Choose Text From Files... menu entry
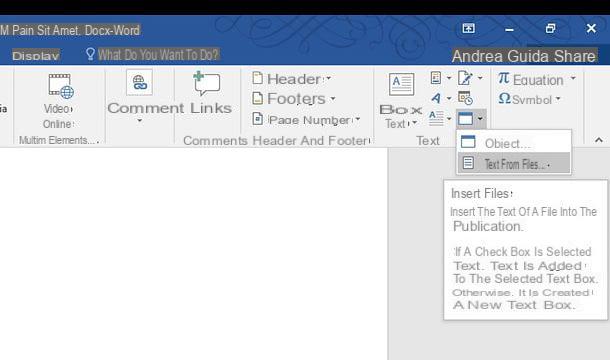 pyautogui.click(x=514, y=163)
